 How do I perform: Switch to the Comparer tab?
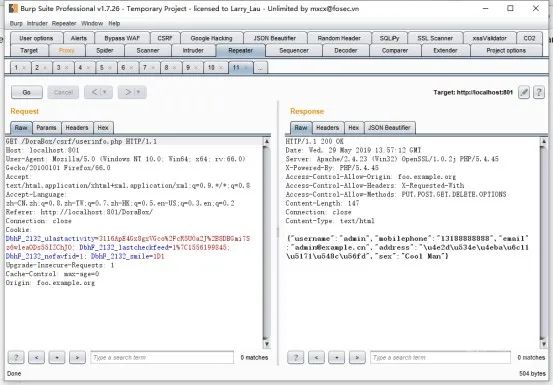[x=395, y=50]
